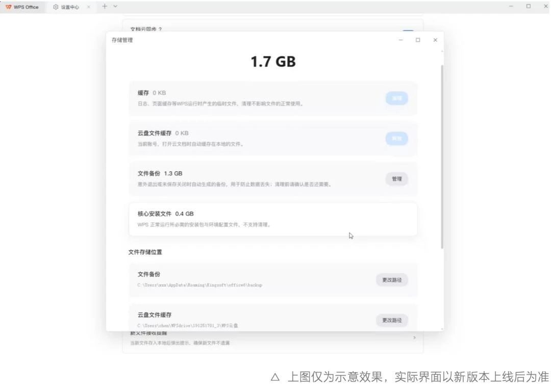Select the 核心安装文件 0.4 GB card
This screenshot has width=551, height=392.
(273, 219)
